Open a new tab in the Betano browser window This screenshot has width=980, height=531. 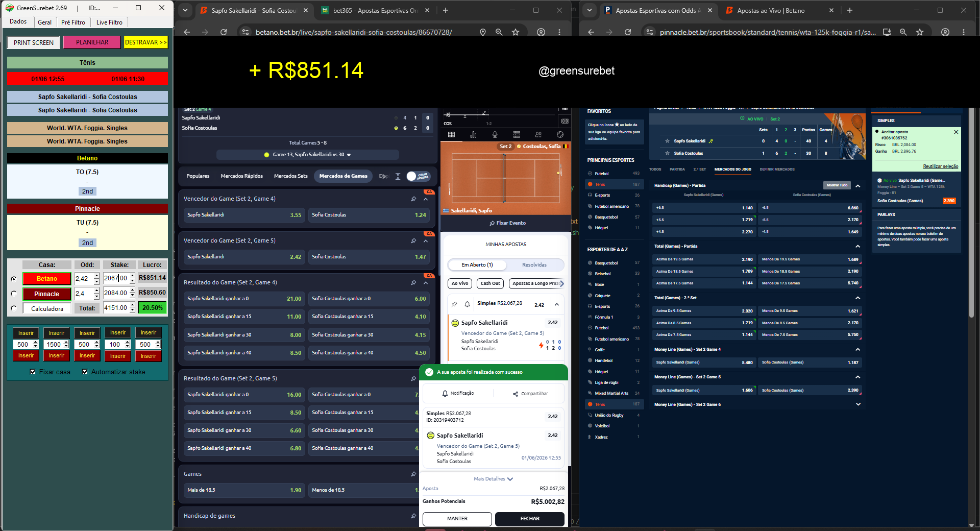click(x=446, y=10)
